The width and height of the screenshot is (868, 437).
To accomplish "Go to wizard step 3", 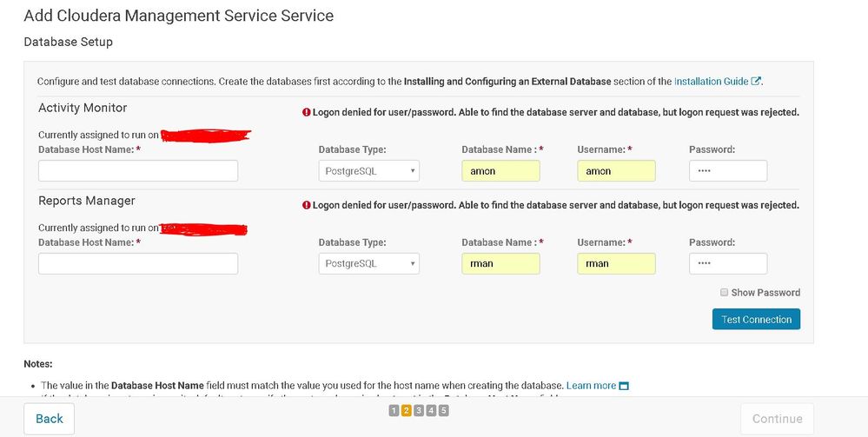I will 419,410.
